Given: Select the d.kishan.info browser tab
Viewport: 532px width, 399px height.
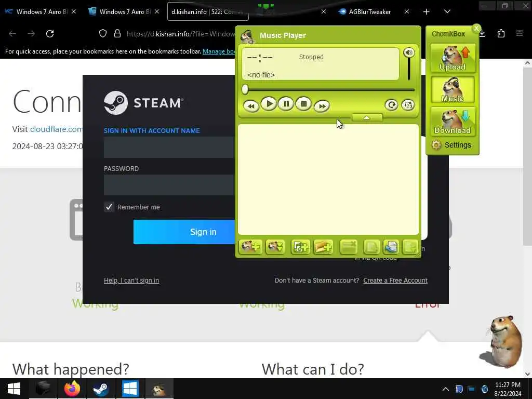Looking at the screenshot, I should point(208,11).
